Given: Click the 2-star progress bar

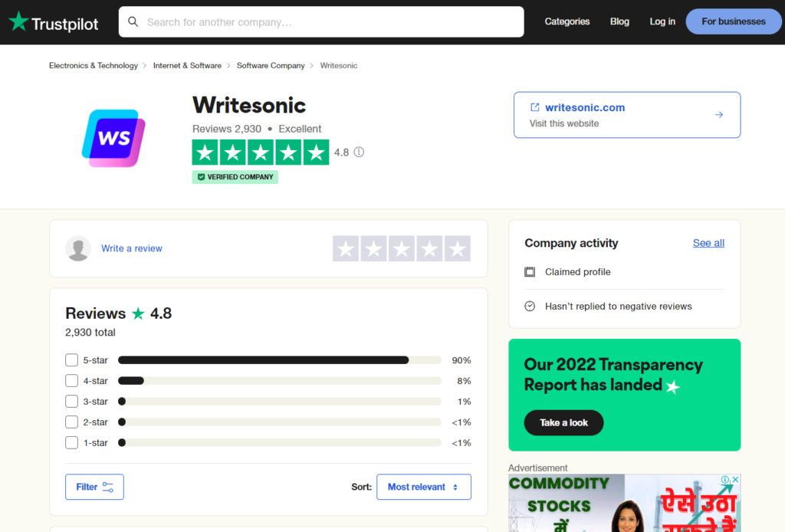Looking at the screenshot, I should (279, 422).
